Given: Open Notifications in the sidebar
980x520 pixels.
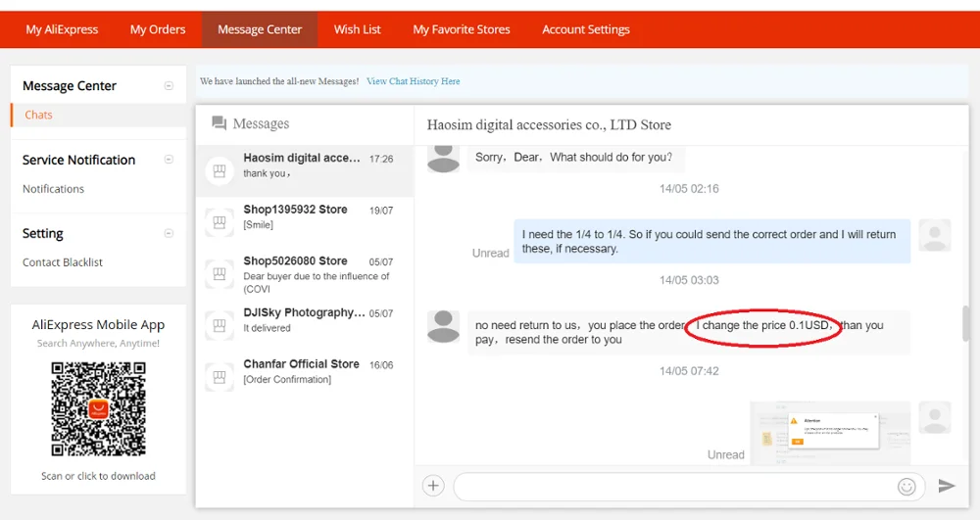Looking at the screenshot, I should (x=53, y=189).
